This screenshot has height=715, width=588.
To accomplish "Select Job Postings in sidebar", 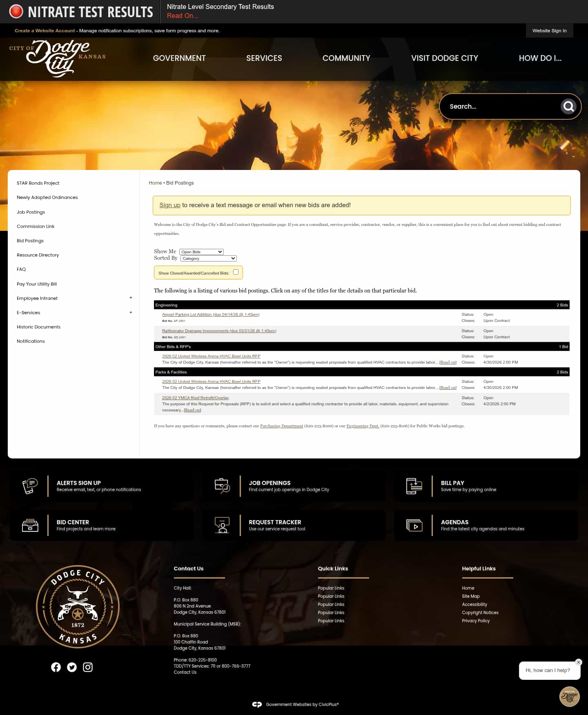I will point(31,212).
